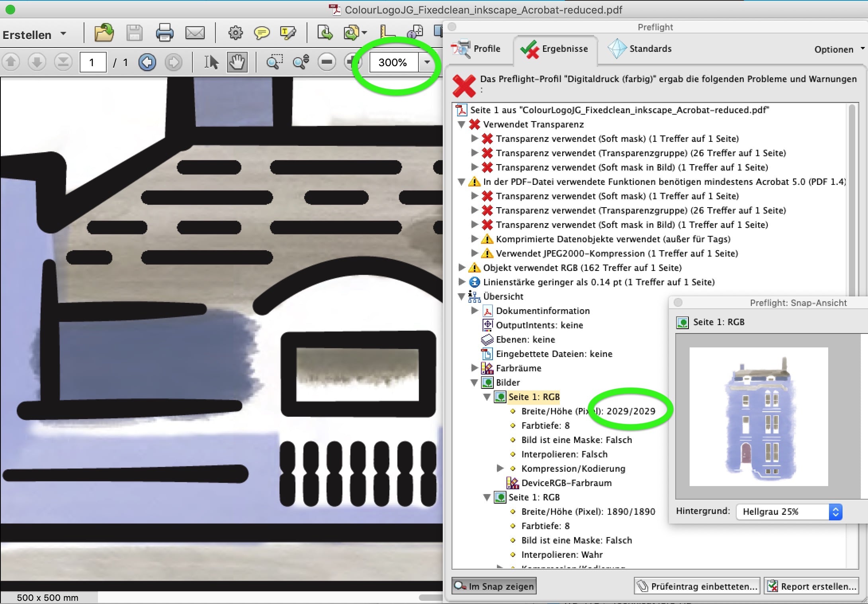Toggle the Hand tool for panning

(237, 62)
